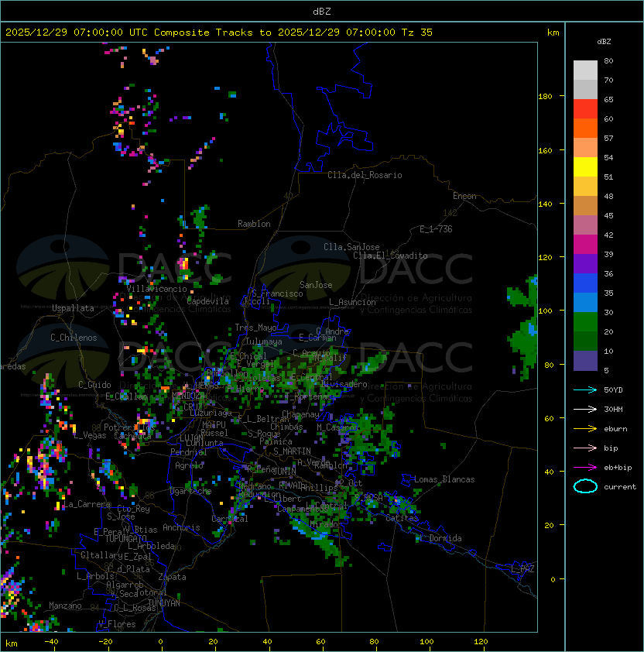The height and width of the screenshot is (652, 644).
Task: Click the 'Lomas_Blancas' place label
Action: click(x=444, y=479)
